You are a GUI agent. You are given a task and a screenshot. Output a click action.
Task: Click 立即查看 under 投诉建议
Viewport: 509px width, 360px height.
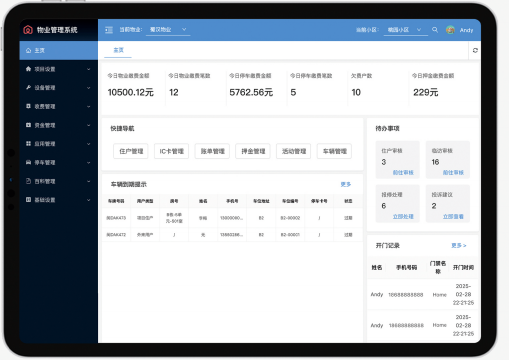[453, 217]
